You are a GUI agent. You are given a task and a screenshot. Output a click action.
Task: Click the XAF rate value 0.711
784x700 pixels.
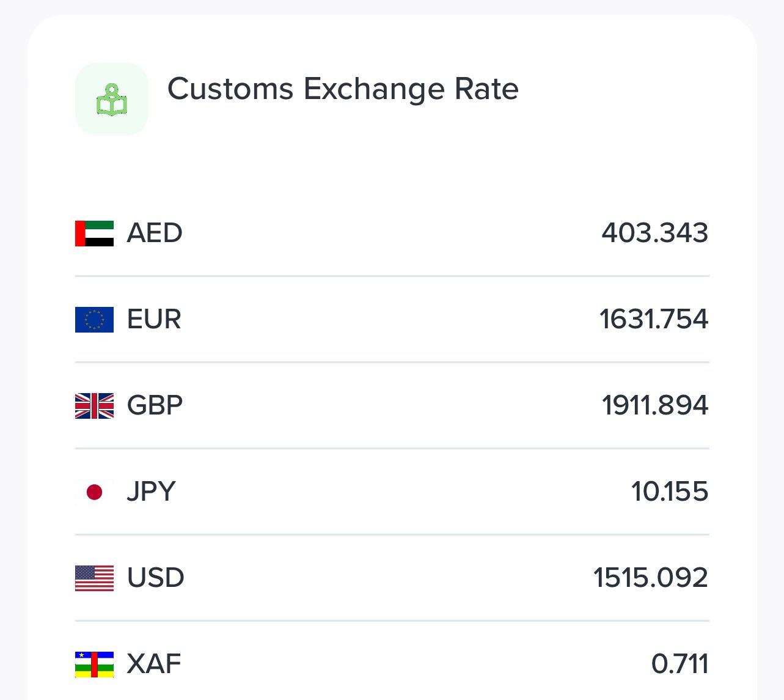click(680, 665)
